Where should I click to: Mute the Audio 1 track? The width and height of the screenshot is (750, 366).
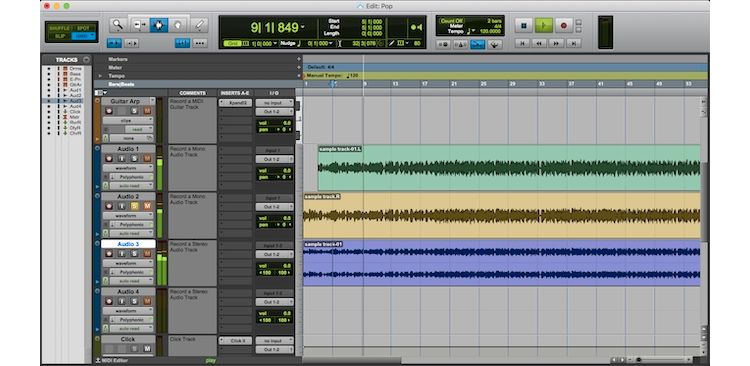click(147, 158)
